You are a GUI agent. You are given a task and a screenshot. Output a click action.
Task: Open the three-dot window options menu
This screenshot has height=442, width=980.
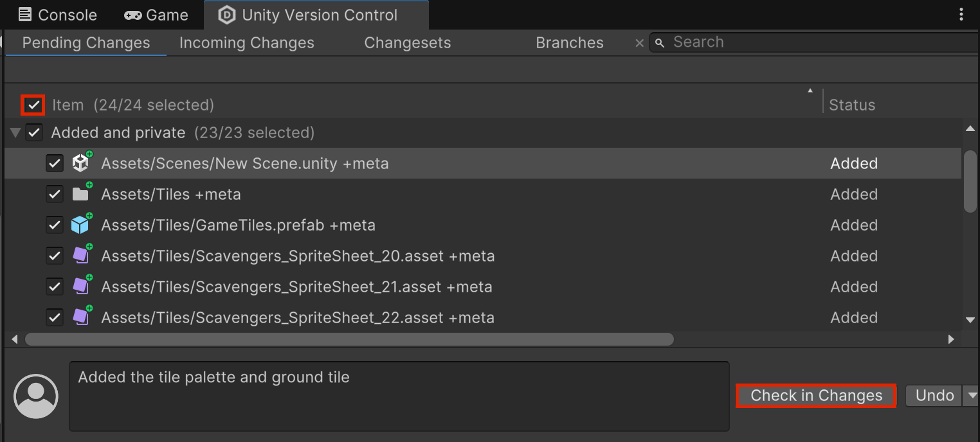click(961, 15)
